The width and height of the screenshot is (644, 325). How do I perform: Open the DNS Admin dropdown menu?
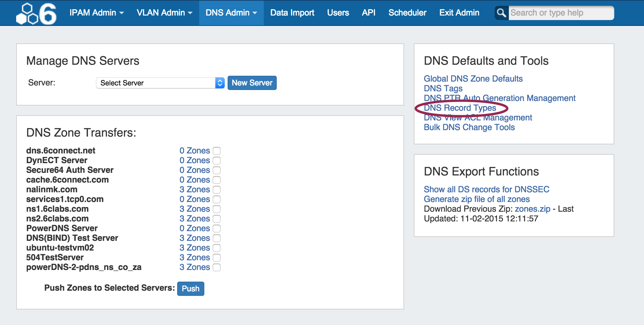point(231,13)
